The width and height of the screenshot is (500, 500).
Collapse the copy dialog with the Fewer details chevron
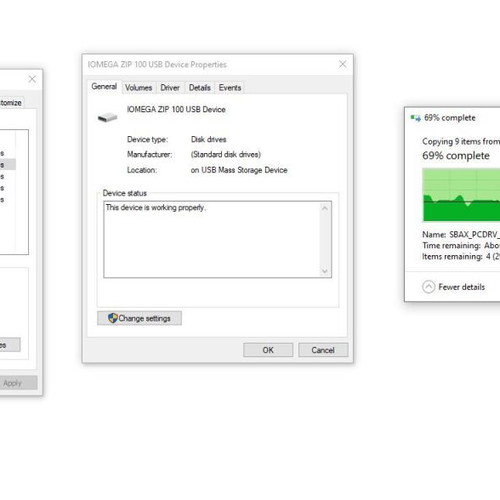click(429, 287)
